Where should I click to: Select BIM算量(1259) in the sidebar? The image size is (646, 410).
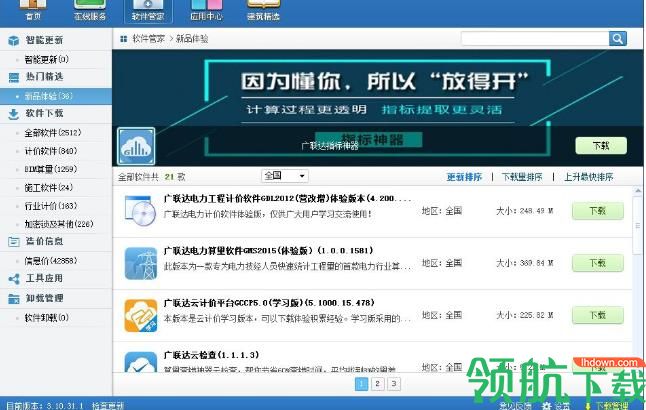[50, 169]
